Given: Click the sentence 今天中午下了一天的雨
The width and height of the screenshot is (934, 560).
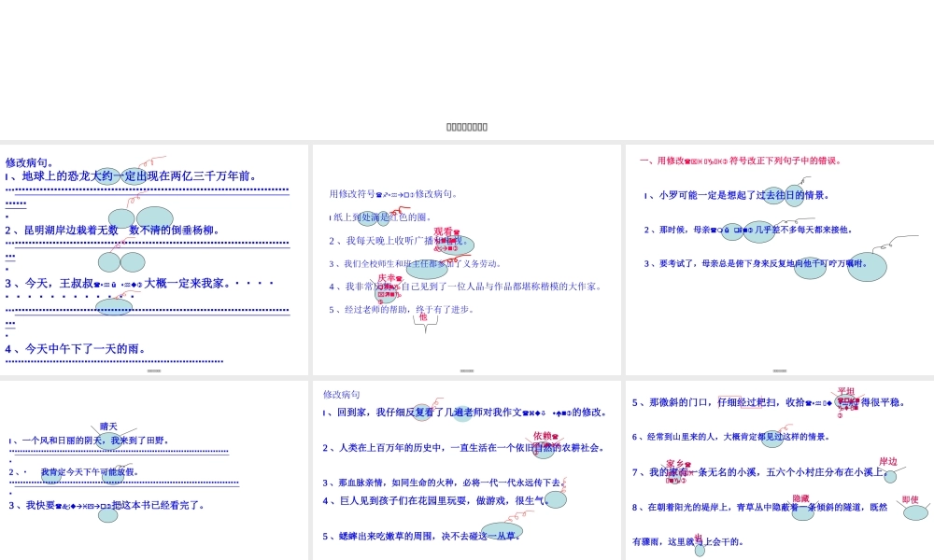Looking at the screenshot, I should [x=77, y=349].
